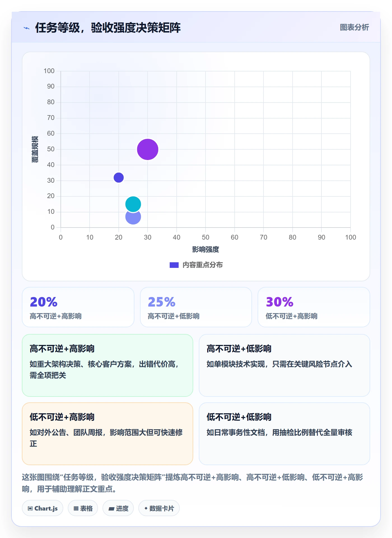Viewport: 392px width, 538px height.
Task: Select the purple bubble in the chart
Action: 148,149
